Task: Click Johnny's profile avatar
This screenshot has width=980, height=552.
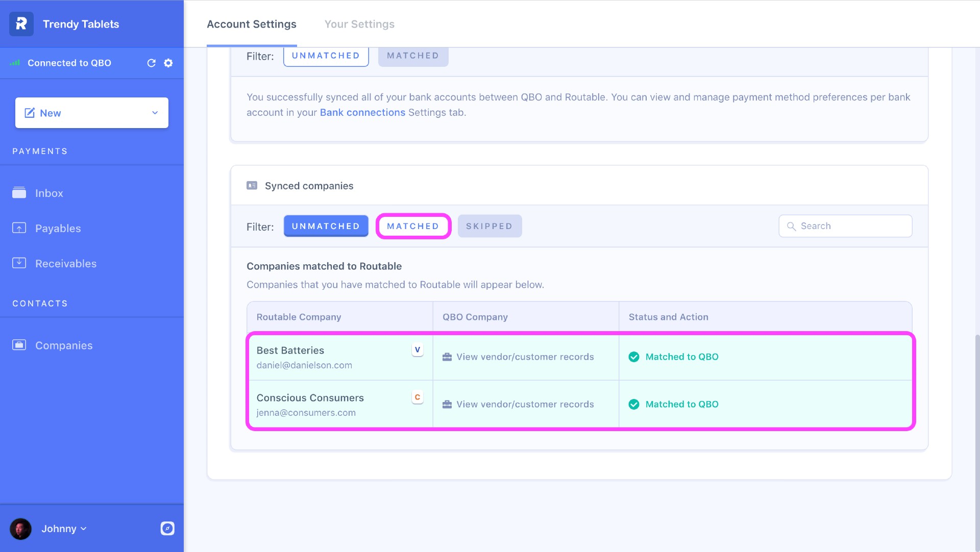Action: pyautogui.click(x=20, y=529)
